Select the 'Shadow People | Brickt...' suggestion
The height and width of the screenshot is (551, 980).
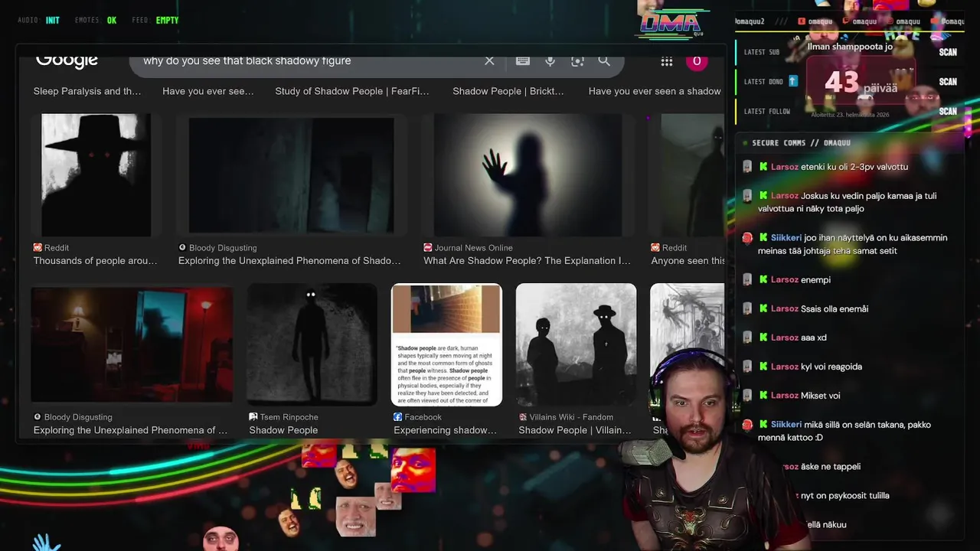click(508, 91)
